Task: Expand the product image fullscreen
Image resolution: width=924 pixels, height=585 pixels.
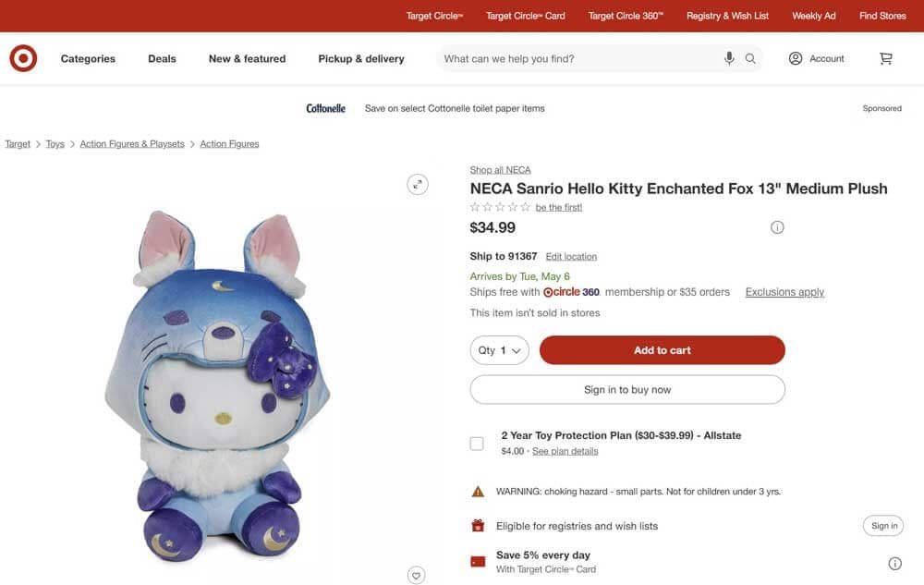Action: point(419,184)
